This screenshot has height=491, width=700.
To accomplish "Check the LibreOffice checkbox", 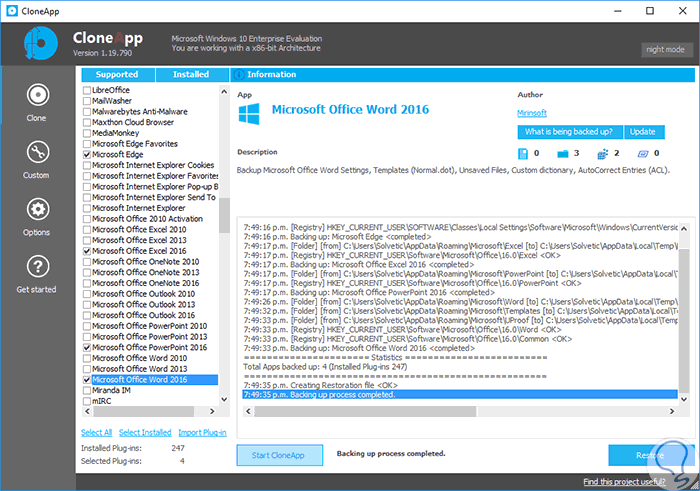I will coord(87,90).
